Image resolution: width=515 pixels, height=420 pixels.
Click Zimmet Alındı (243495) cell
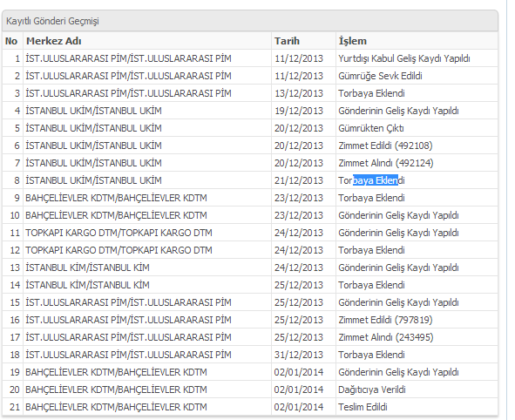click(x=385, y=337)
